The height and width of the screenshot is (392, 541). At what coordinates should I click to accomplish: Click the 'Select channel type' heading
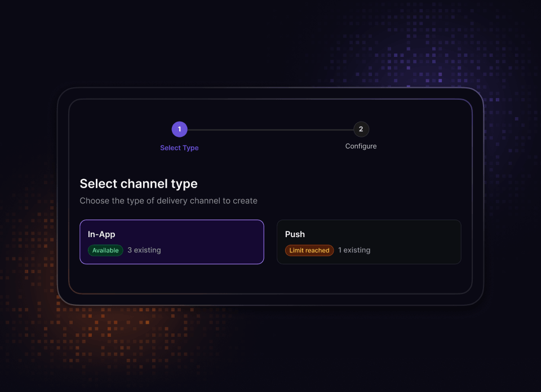tap(139, 184)
